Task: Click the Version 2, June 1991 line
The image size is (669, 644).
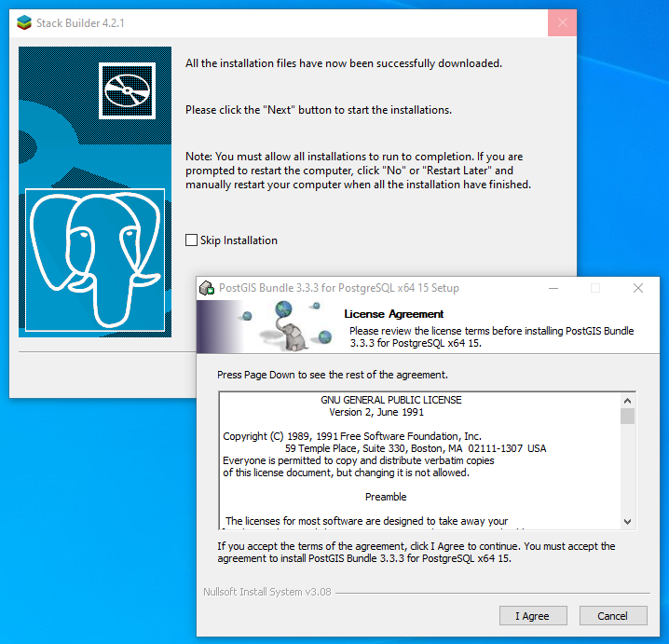Action: 376,412
